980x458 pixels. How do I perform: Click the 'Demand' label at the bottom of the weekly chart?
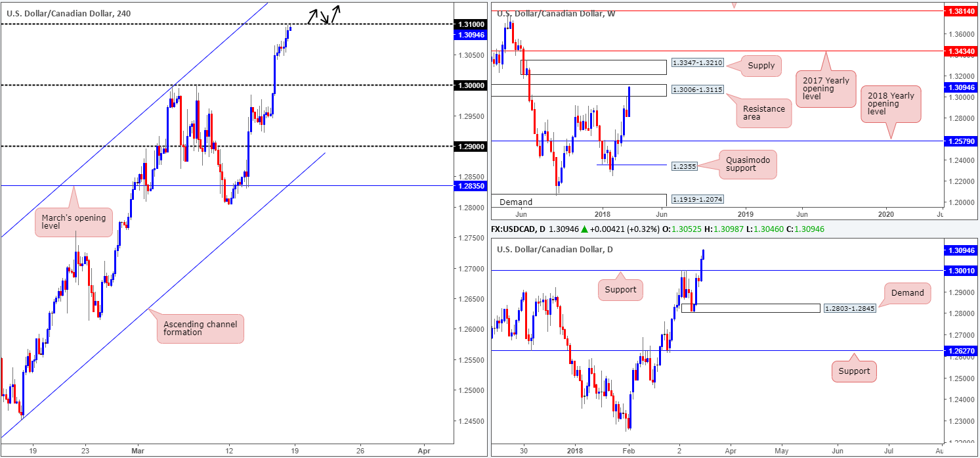[516, 202]
